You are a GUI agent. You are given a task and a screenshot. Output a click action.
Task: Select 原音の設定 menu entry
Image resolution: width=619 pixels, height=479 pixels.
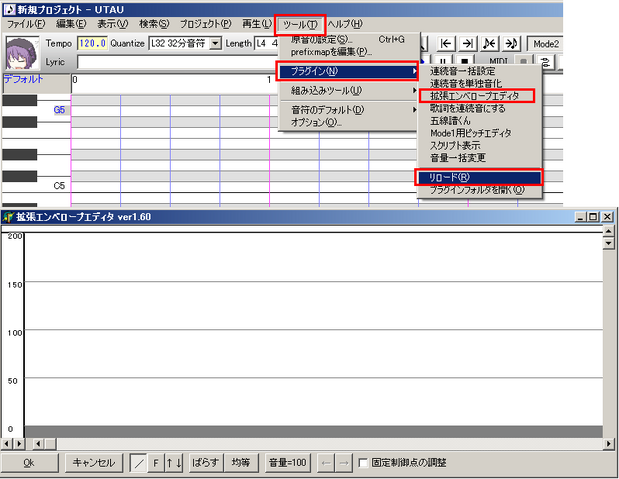349,39
